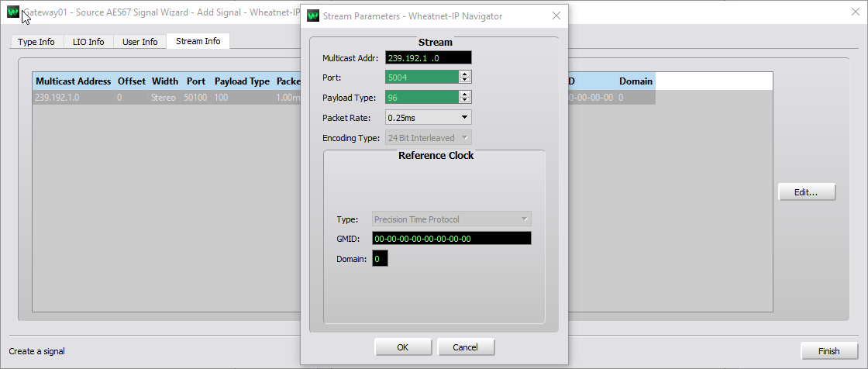Click the Wheatnet logo in dialog title bar
868x369 pixels.
(x=312, y=16)
